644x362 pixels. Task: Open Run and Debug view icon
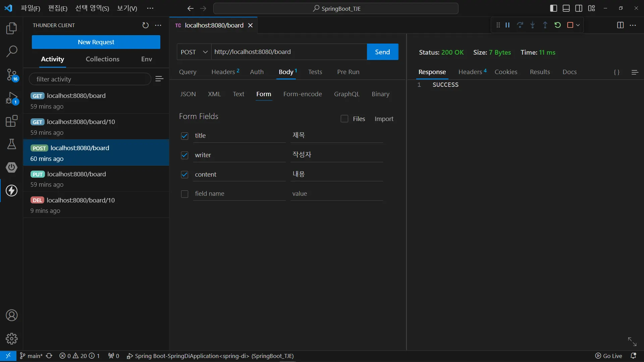point(11,98)
